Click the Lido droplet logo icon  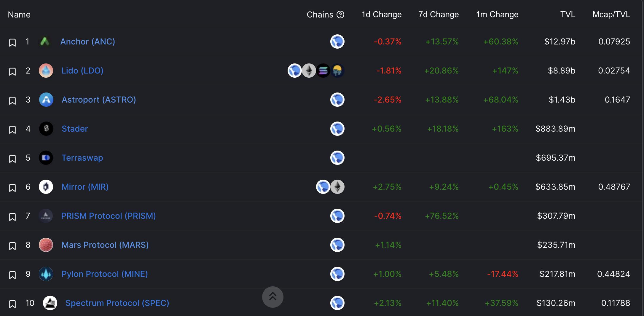(x=46, y=71)
